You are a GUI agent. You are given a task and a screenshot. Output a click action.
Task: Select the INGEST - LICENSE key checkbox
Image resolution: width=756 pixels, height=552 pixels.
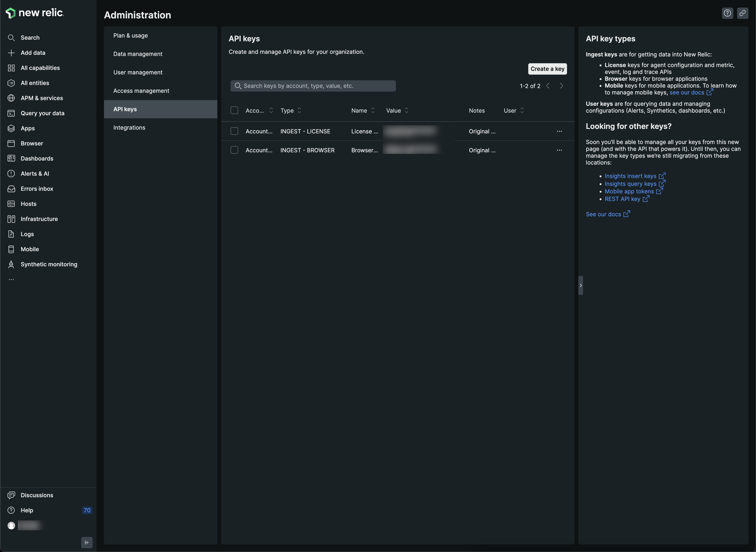point(234,131)
